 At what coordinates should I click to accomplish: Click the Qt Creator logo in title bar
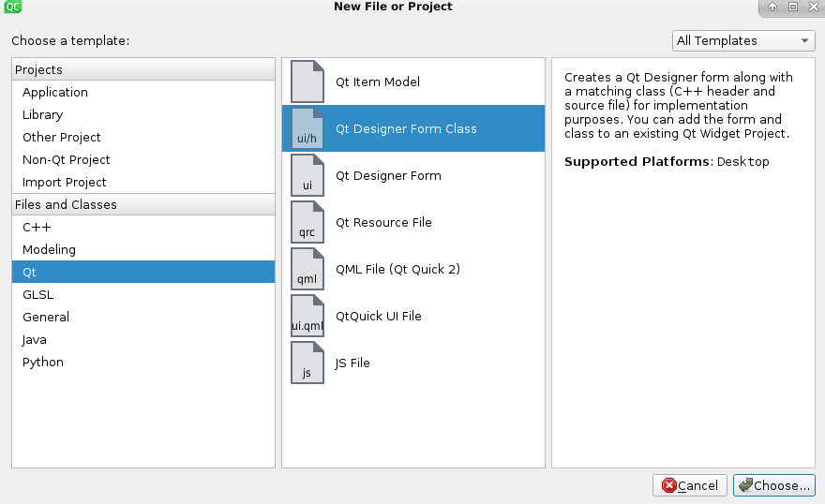12,7
